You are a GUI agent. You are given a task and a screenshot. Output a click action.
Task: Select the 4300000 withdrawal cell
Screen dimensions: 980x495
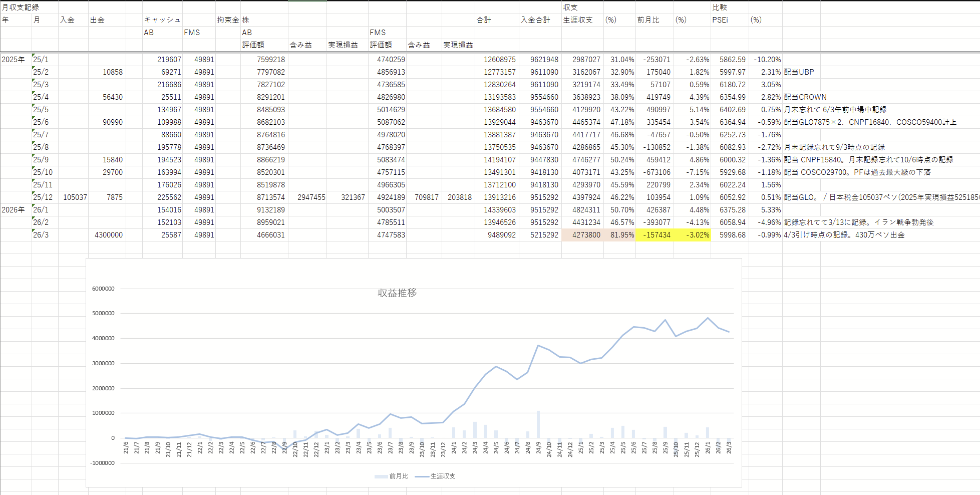(x=108, y=235)
